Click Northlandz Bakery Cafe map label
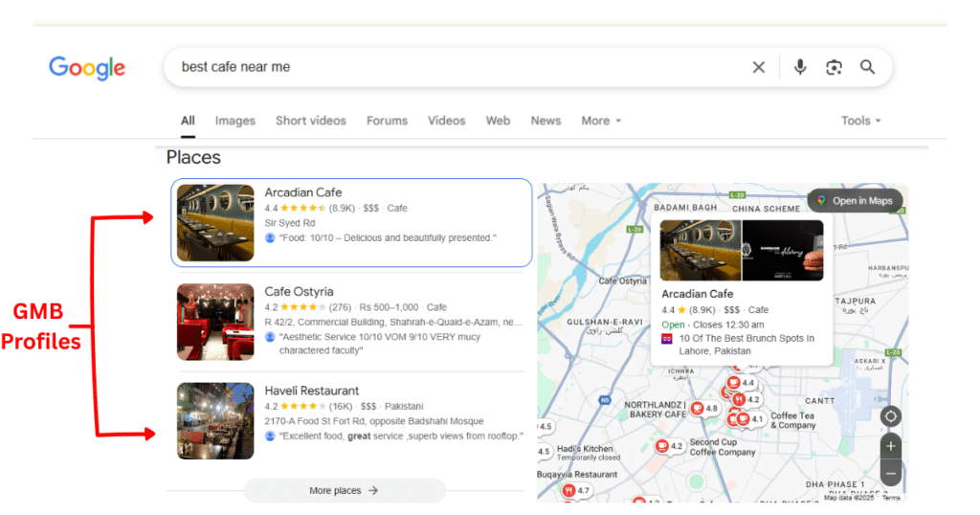The image size is (980, 515). click(x=655, y=410)
